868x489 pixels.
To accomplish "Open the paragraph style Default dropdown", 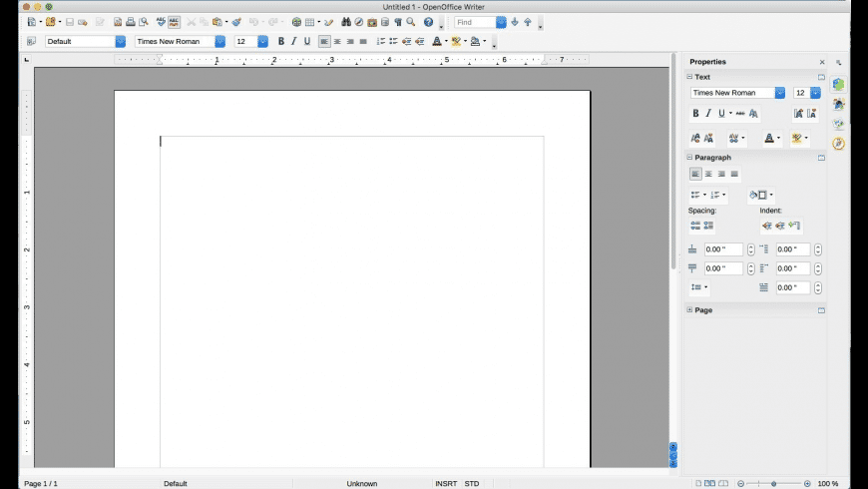I will [x=120, y=42].
